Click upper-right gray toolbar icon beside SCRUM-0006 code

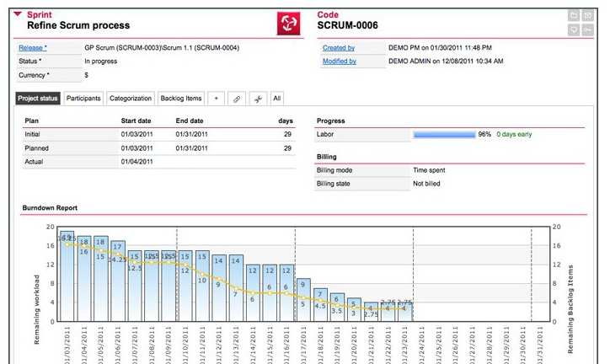tap(588, 15)
